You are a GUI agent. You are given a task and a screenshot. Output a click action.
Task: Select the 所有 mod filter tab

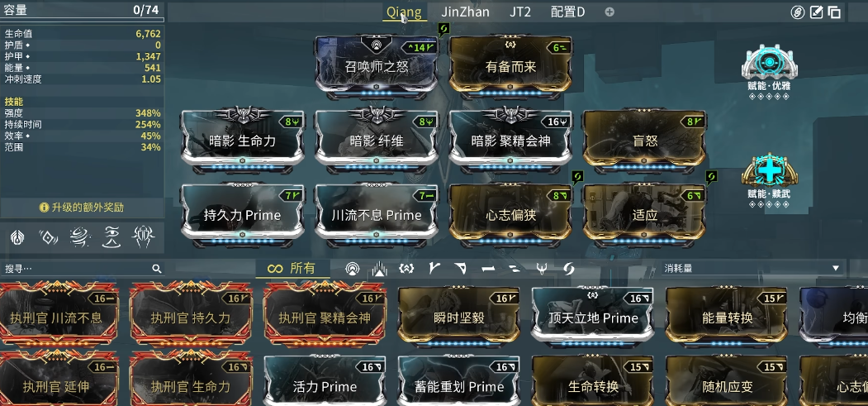pyautogui.click(x=292, y=269)
